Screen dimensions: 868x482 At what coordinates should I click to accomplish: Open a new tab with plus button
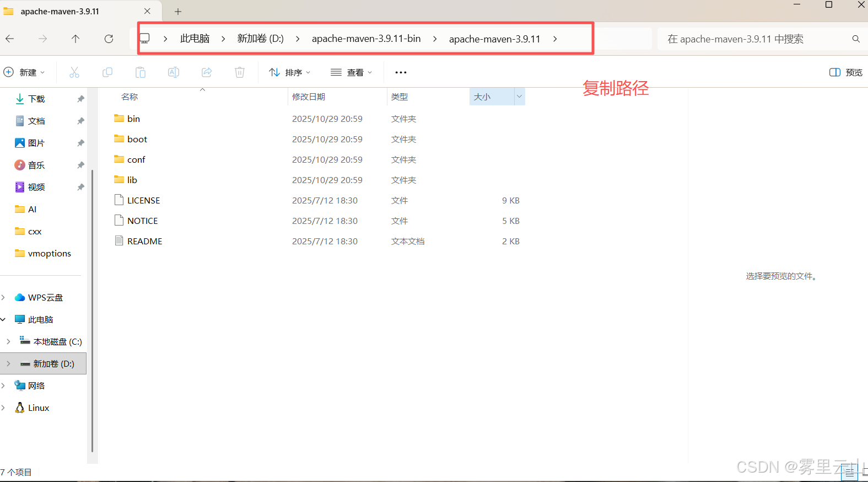coord(178,12)
